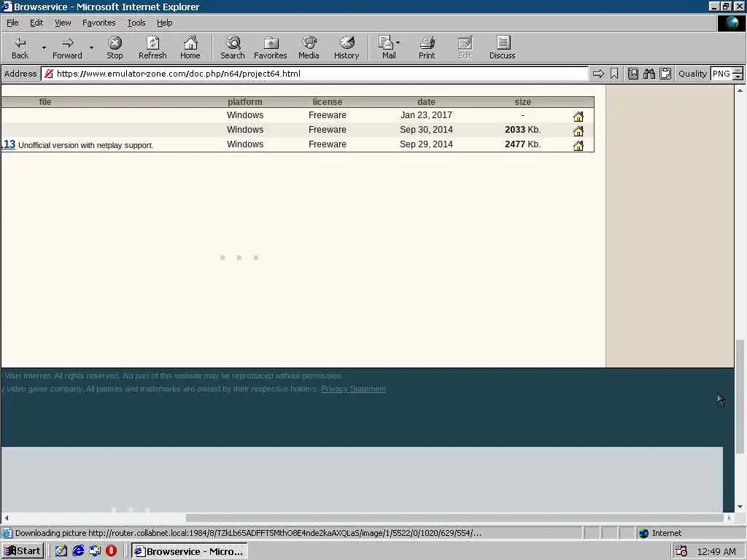Click the Internet zone status indicator

click(659, 533)
